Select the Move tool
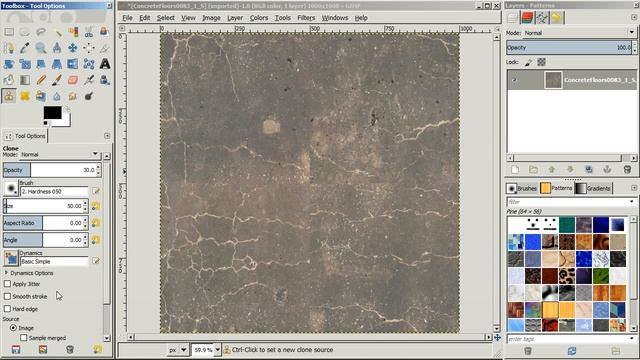 tap(73, 48)
